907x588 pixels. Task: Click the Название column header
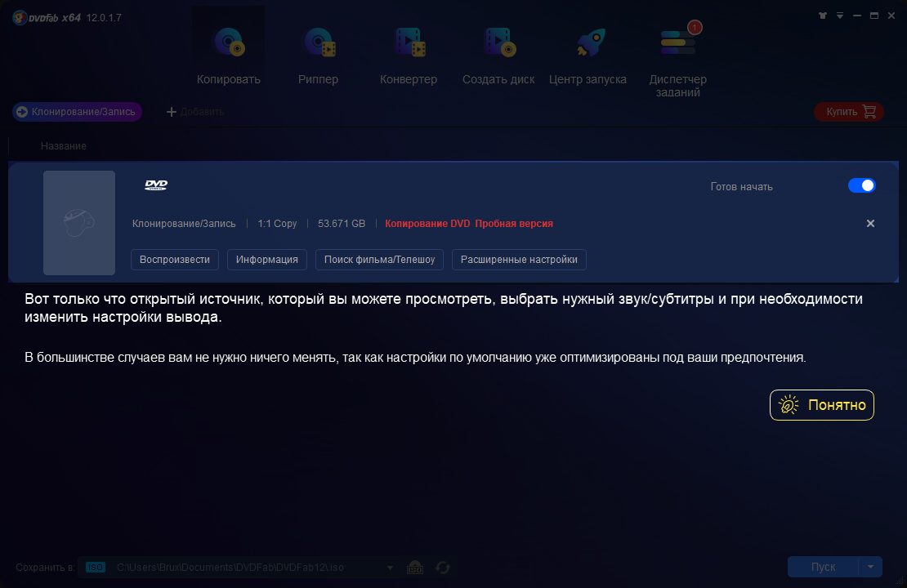tap(64, 145)
